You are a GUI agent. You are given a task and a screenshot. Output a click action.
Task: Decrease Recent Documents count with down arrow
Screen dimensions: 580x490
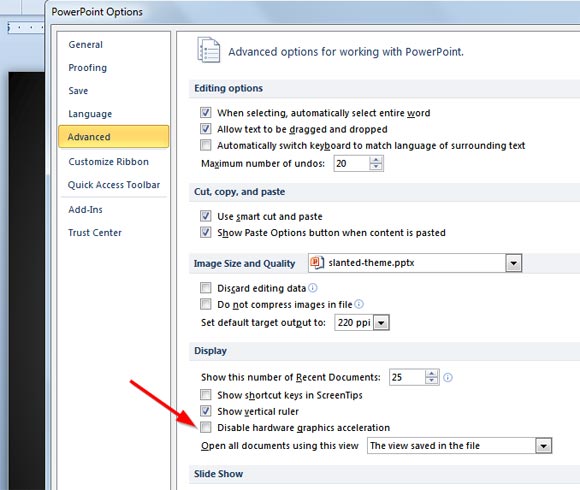coord(432,381)
